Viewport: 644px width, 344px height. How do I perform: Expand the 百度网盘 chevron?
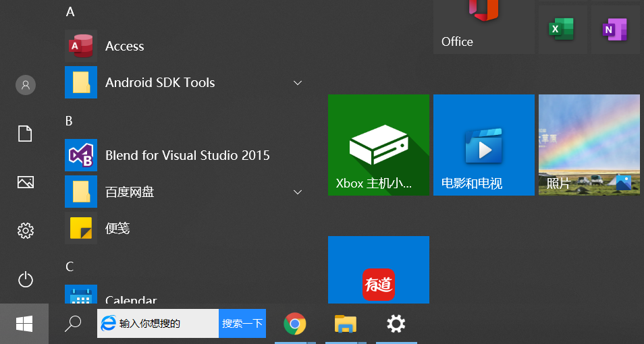[297, 192]
